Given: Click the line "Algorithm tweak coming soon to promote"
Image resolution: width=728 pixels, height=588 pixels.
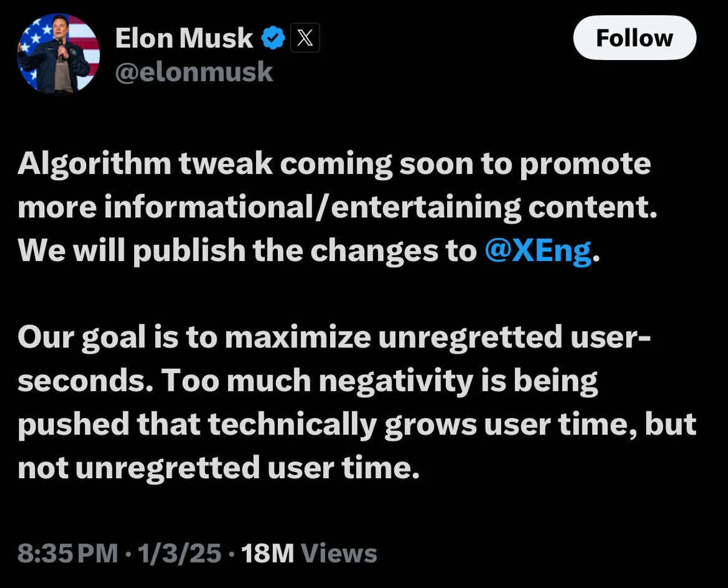Looking at the screenshot, I should tap(334, 164).
